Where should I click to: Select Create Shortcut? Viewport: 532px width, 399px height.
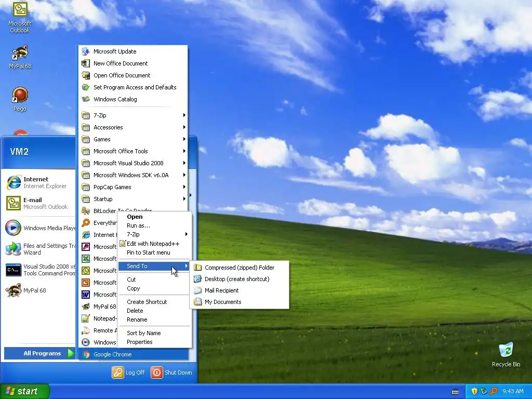click(154, 302)
